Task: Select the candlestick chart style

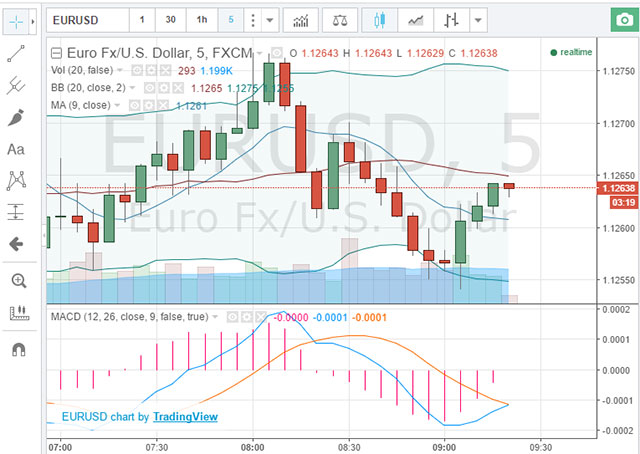Action: tap(380, 20)
